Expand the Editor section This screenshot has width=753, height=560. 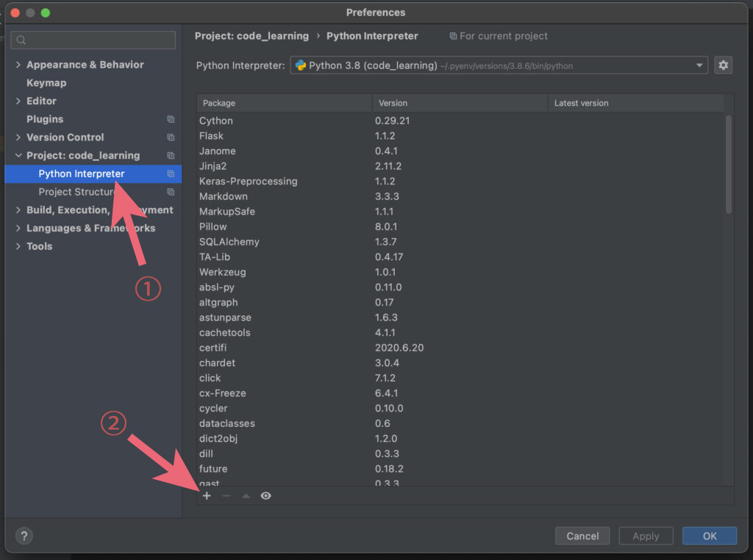click(18, 101)
